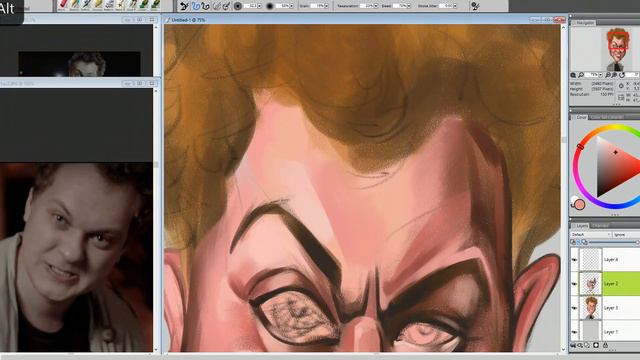This screenshot has height=360, width=640.
Task: Click the Navigator caricature preview thumbnail
Action: click(x=617, y=49)
